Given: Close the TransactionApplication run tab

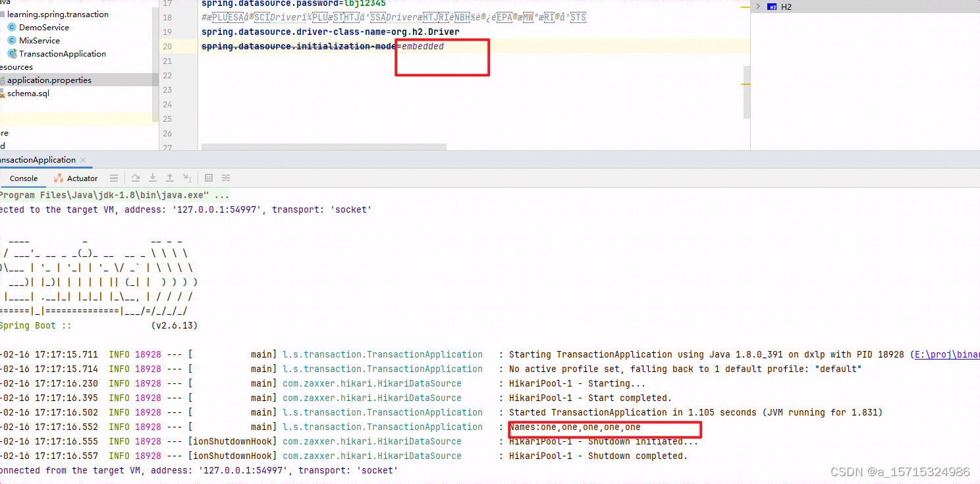Looking at the screenshot, I should [83, 159].
